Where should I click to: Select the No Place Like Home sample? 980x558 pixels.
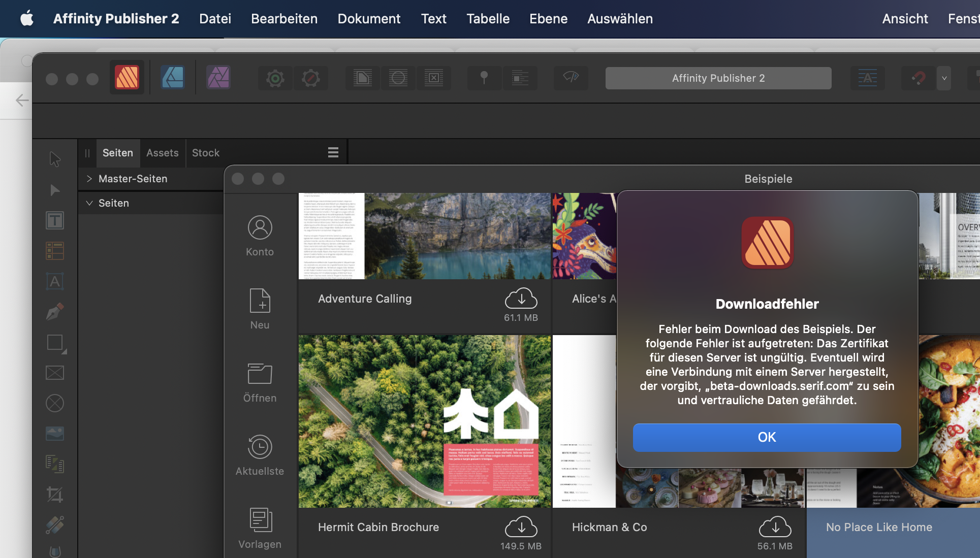tap(893, 532)
